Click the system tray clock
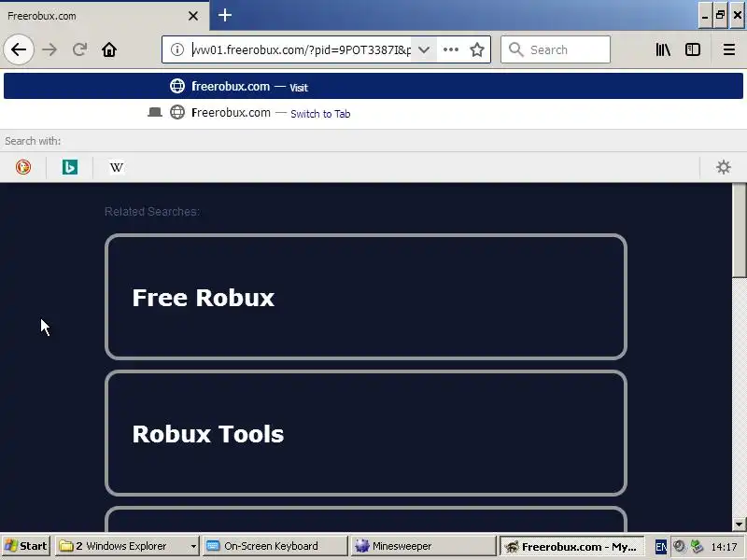Image resolution: width=747 pixels, height=560 pixels. [x=725, y=547]
